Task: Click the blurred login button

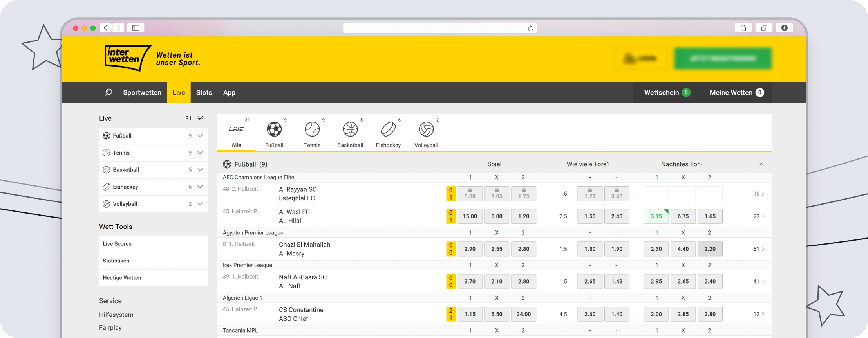Action: pos(640,59)
